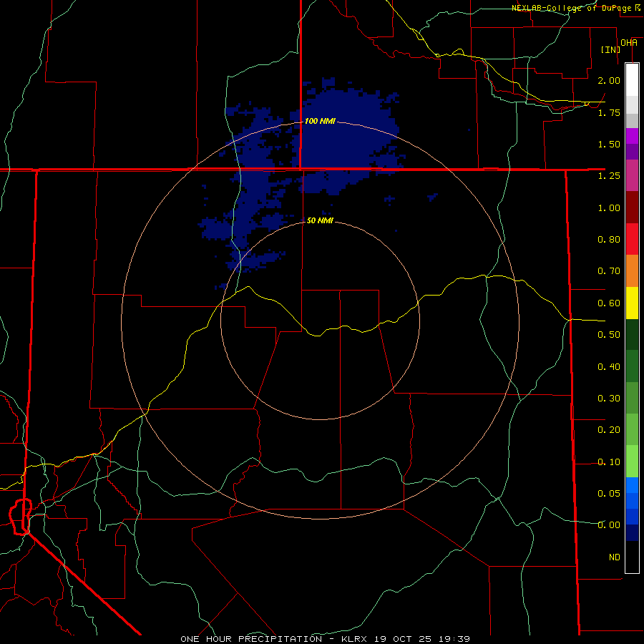Click the ONE HOUR PRECIPITATION title text
Screen dimensions: 644x644
tap(251, 639)
